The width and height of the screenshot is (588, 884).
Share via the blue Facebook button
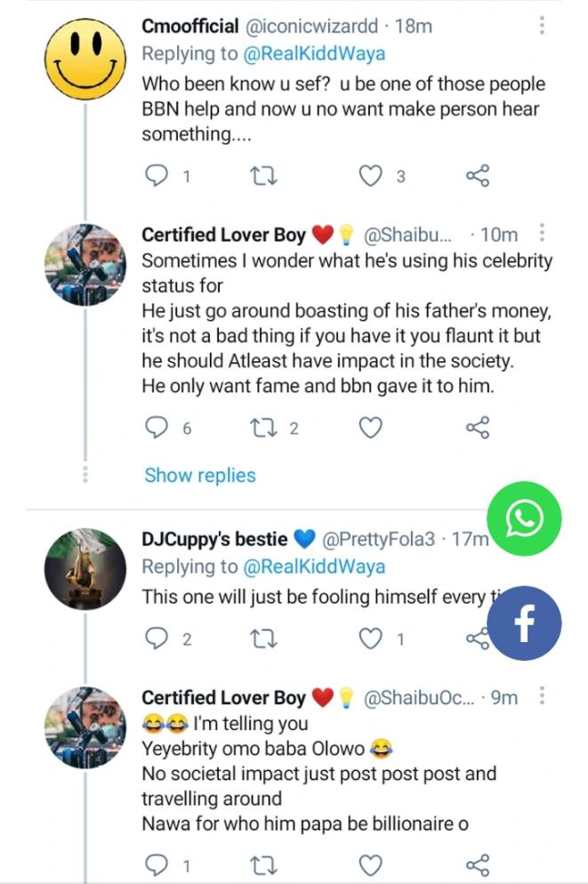click(x=524, y=623)
